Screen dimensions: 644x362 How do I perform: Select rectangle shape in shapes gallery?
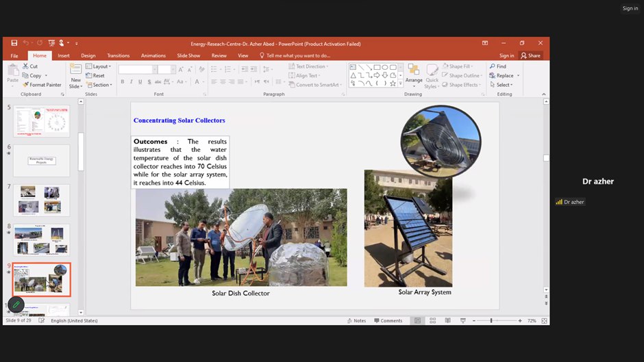[x=377, y=67]
